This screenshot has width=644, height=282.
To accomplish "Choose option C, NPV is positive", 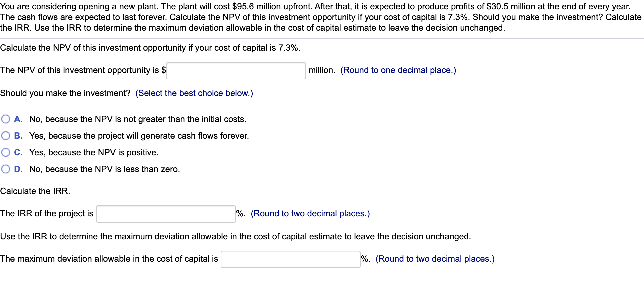I will tap(6, 152).
